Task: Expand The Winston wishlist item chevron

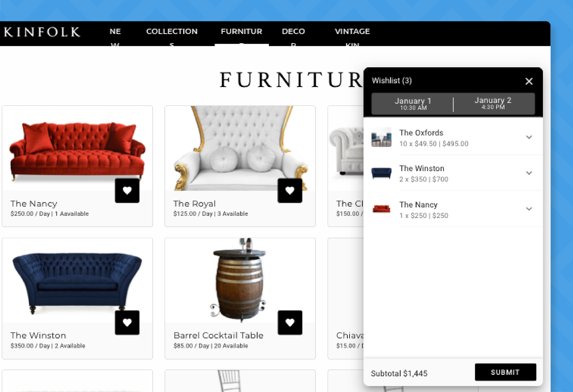Action: click(529, 173)
